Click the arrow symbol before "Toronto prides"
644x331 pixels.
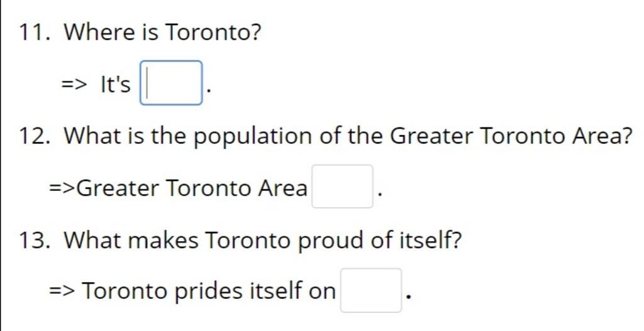(x=62, y=291)
